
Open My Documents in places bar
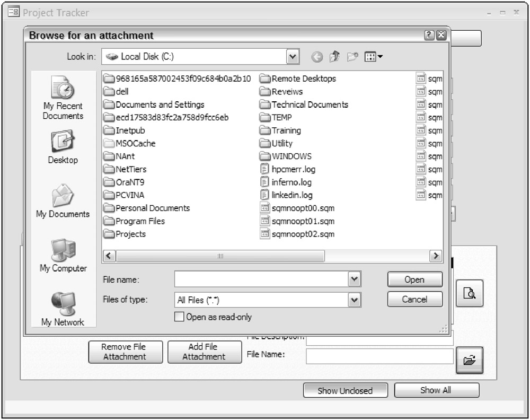pos(63,201)
